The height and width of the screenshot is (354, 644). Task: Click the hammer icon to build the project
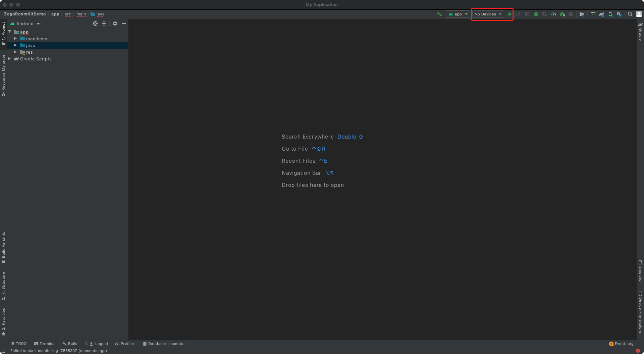point(439,14)
